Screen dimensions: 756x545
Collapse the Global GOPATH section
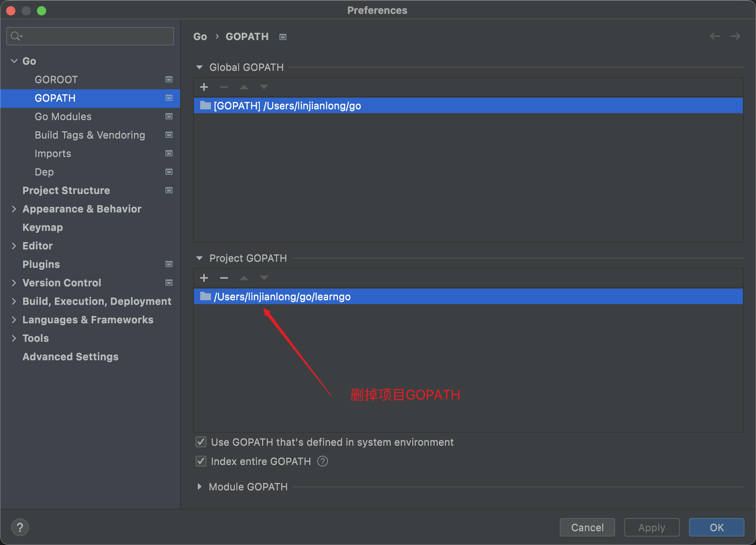pos(199,67)
